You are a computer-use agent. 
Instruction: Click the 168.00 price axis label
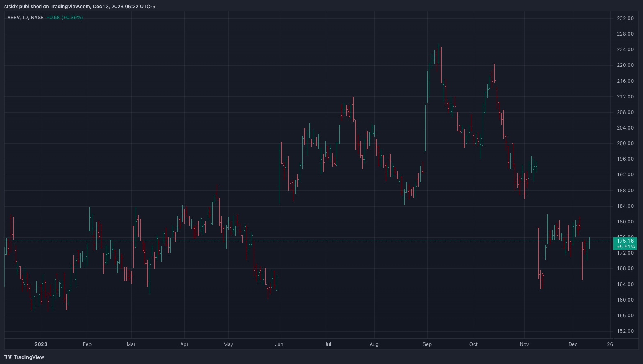pos(625,268)
